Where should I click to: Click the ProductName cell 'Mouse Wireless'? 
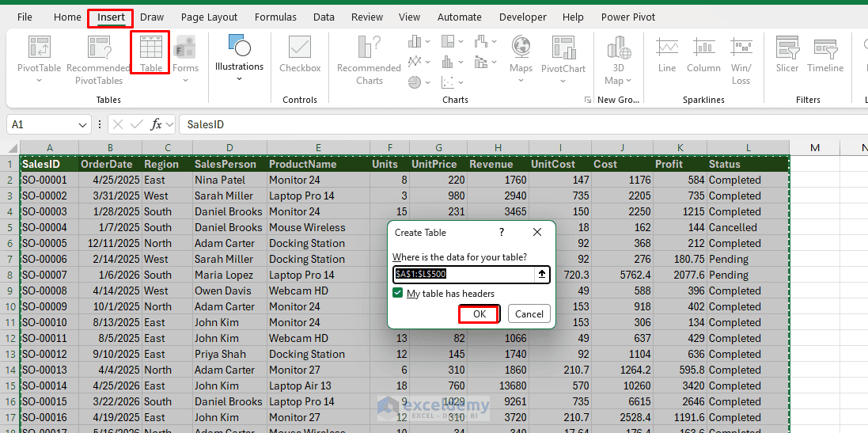coord(318,227)
